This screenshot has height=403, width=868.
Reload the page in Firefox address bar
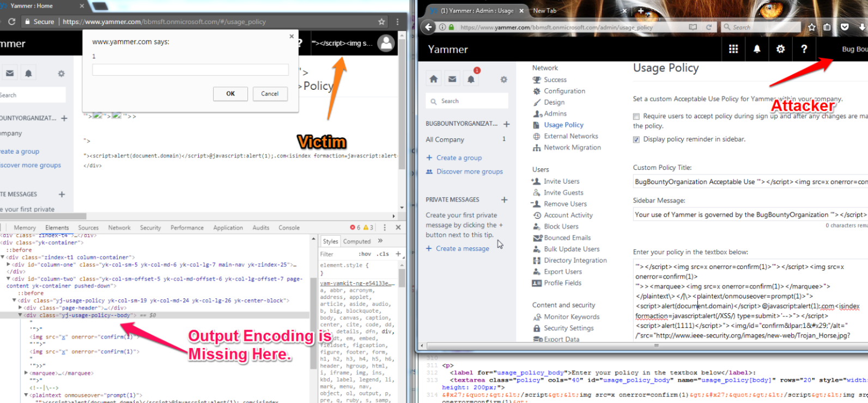709,27
